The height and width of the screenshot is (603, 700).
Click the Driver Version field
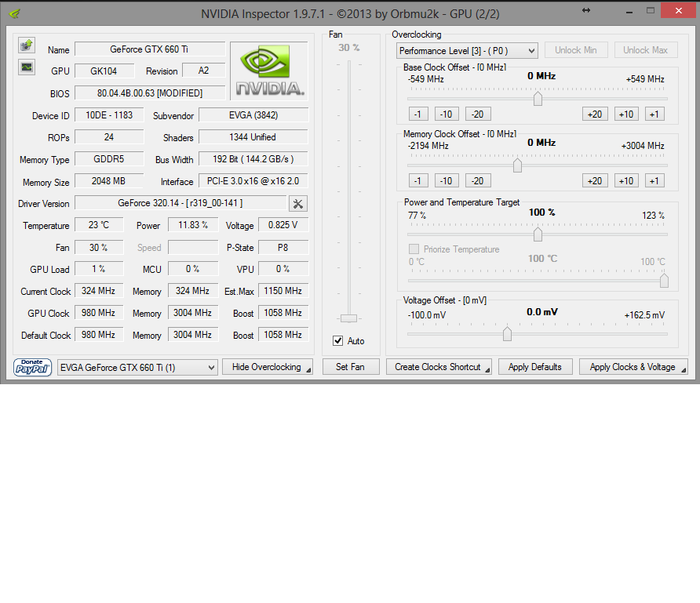coord(180,203)
